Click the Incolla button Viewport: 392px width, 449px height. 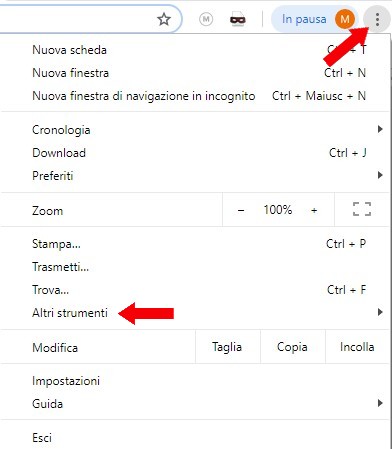(357, 347)
